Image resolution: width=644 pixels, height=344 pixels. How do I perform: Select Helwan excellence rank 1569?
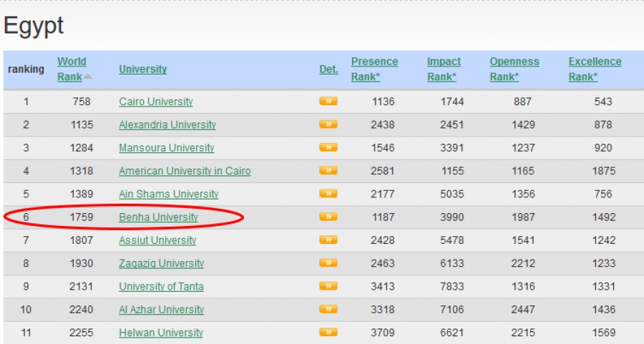[604, 333]
